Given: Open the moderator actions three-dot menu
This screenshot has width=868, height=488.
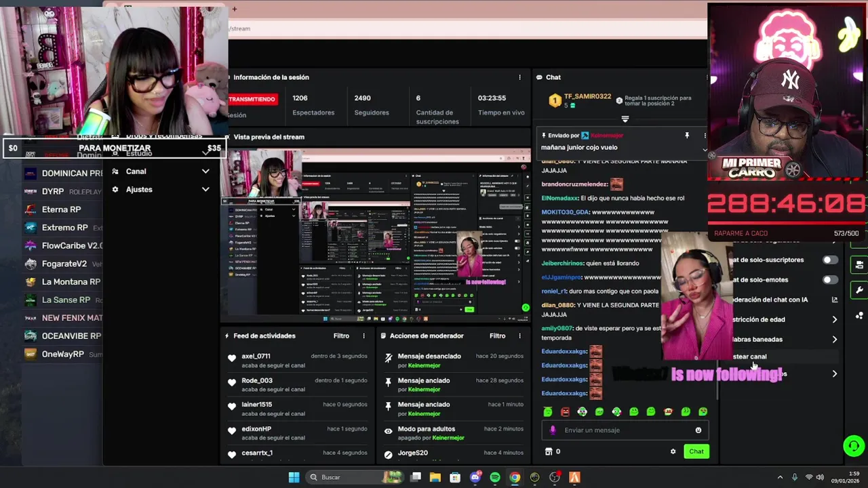Looking at the screenshot, I should point(520,335).
